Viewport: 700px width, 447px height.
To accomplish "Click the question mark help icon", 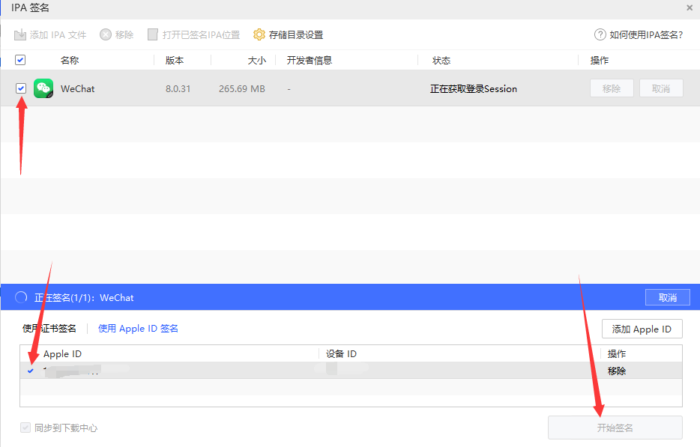I will pyautogui.click(x=600, y=34).
